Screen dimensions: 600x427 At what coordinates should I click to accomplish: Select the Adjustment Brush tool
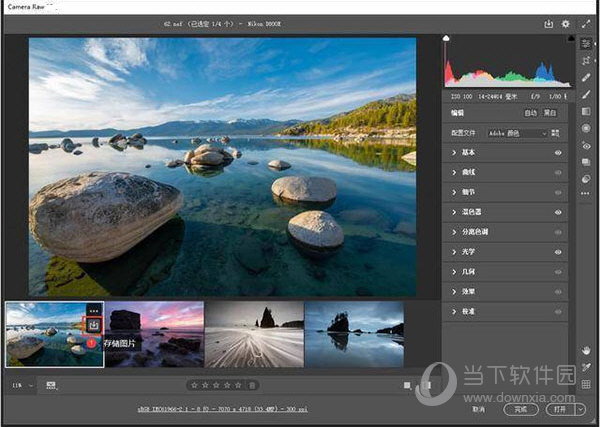[x=587, y=94]
